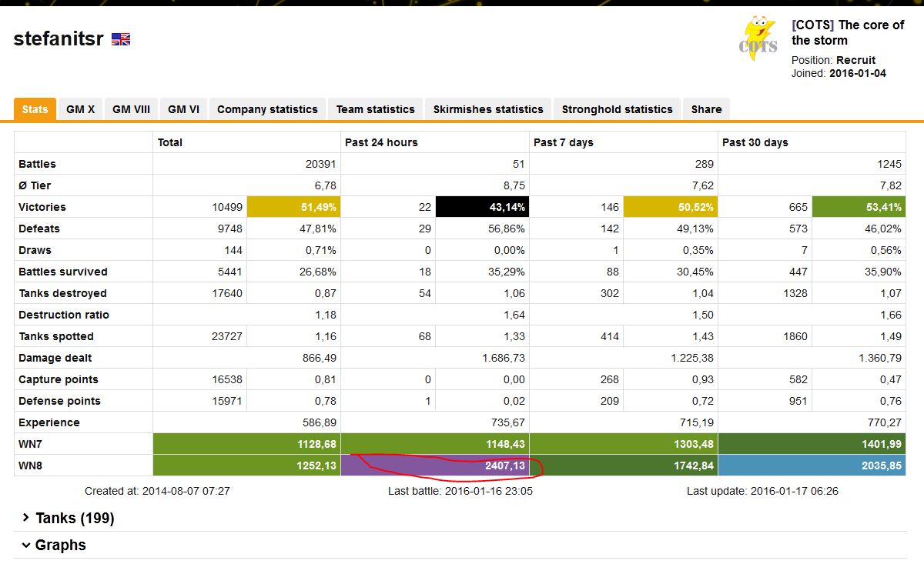Click the Experience 770,27 value
Screen dimensions: 924x574
pos(883,422)
